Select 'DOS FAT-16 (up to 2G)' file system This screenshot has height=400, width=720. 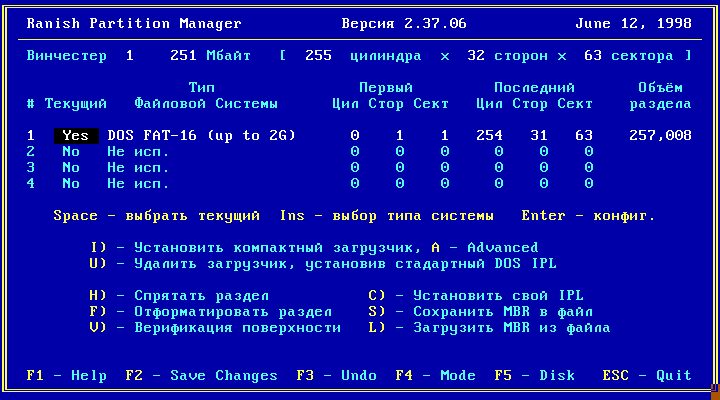pos(202,135)
